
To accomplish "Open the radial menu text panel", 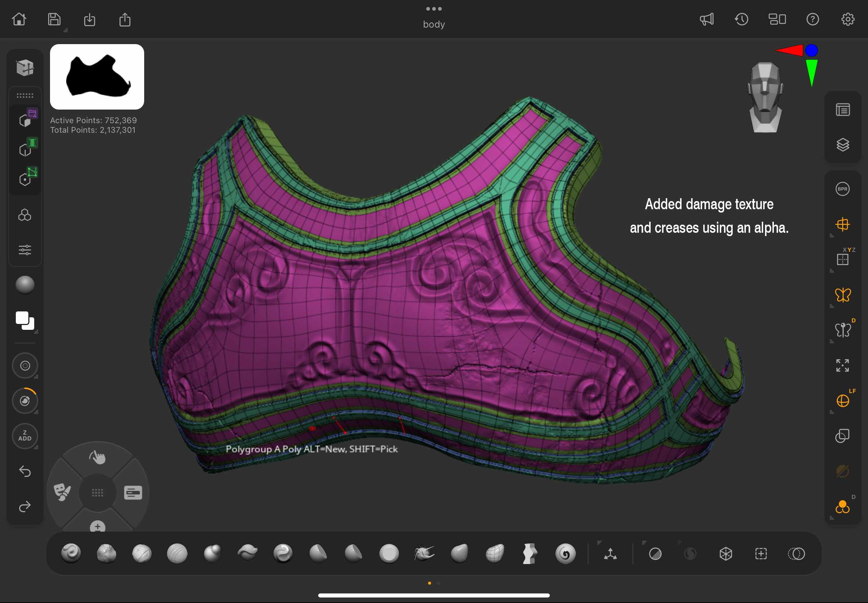I will [133, 493].
